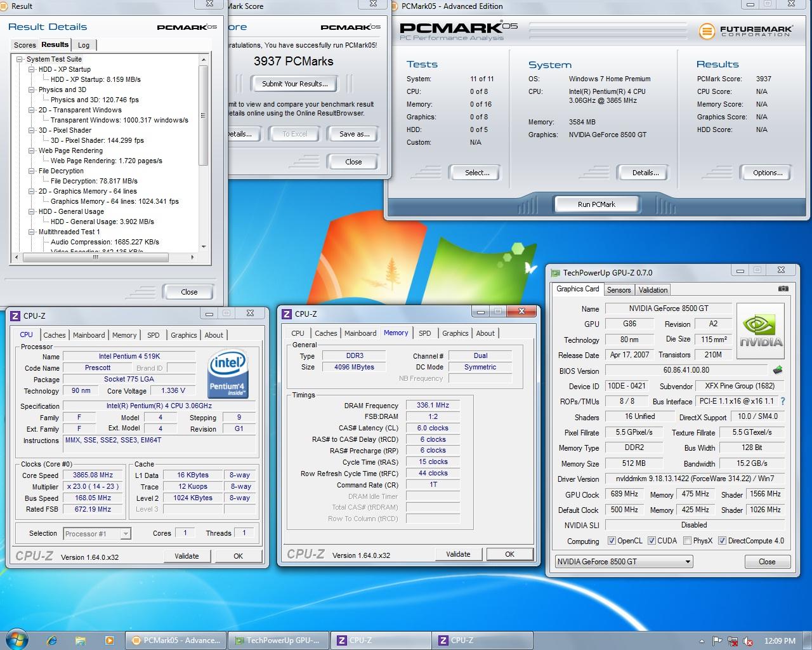Image resolution: width=812 pixels, height=650 pixels.
Task: Click the vertical scrollbar down arrow in Results
Action: (x=204, y=246)
